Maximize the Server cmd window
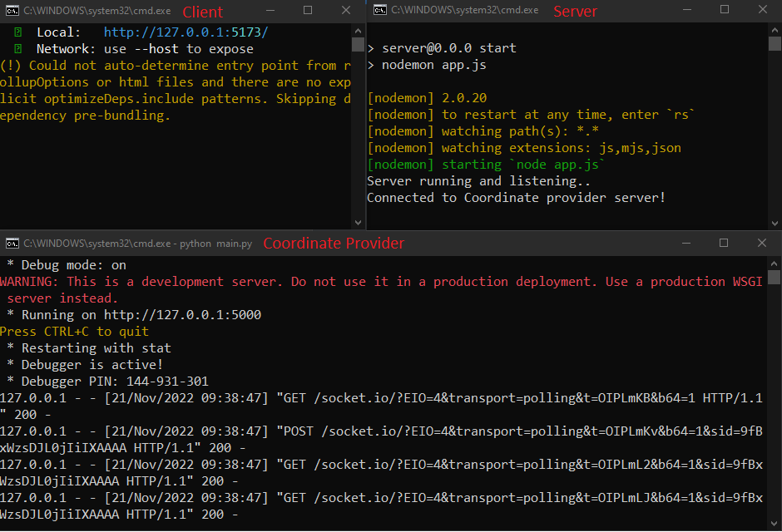The width and height of the screenshot is (782, 532). coord(725,10)
